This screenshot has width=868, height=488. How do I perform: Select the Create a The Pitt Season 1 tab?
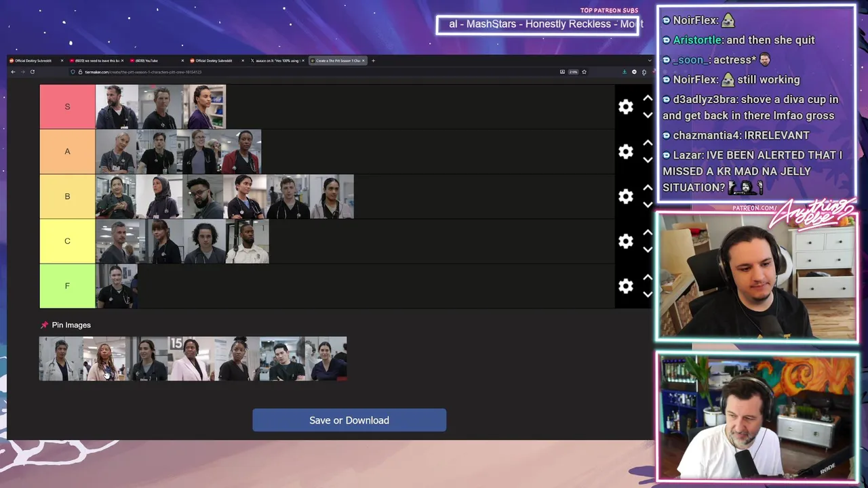pos(338,60)
